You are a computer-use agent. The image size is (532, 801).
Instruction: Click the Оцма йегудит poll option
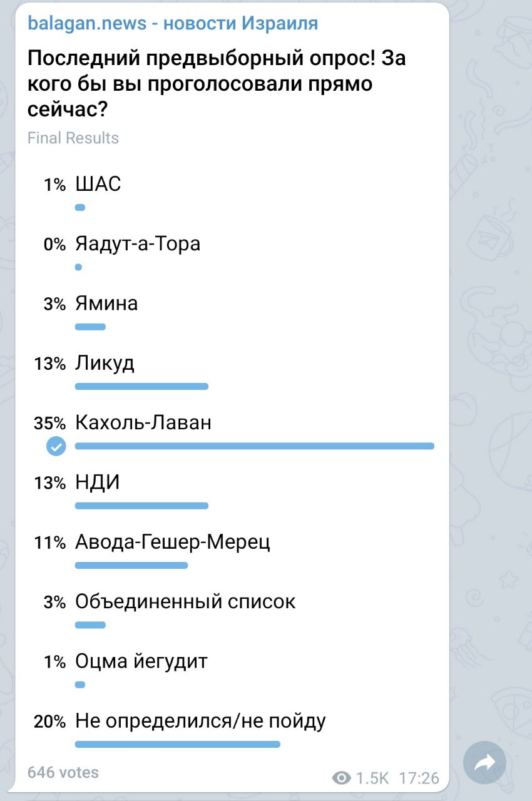141,661
